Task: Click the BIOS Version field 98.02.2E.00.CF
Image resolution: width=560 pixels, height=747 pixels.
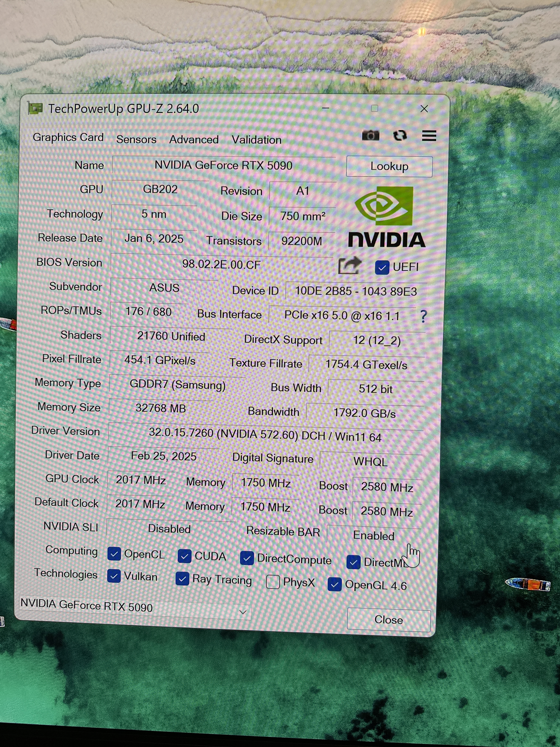Action: coord(222,264)
